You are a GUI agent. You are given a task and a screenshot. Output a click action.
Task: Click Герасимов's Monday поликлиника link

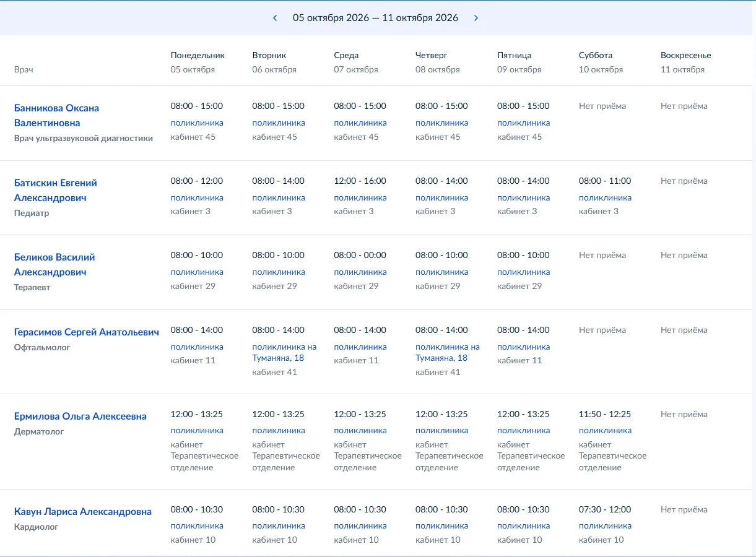click(197, 347)
